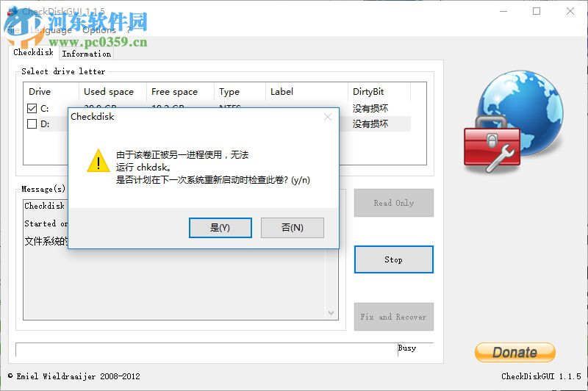Sort by the Label column header
The height and width of the screenshot is (391, 588).
click(x=306, y=91)
